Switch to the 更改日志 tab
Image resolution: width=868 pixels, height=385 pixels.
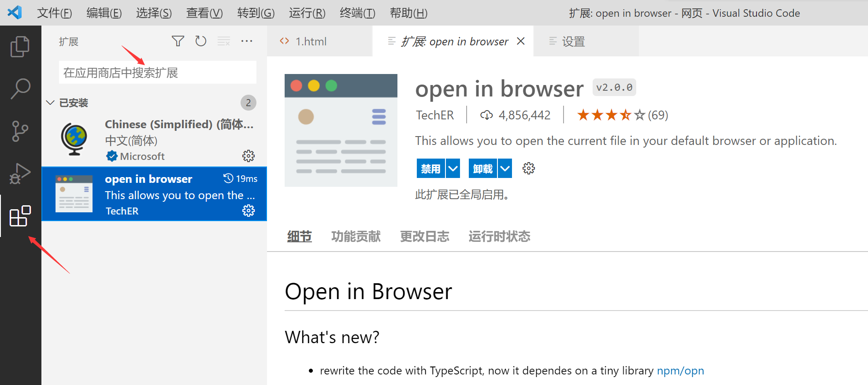(x=425, y=237)
